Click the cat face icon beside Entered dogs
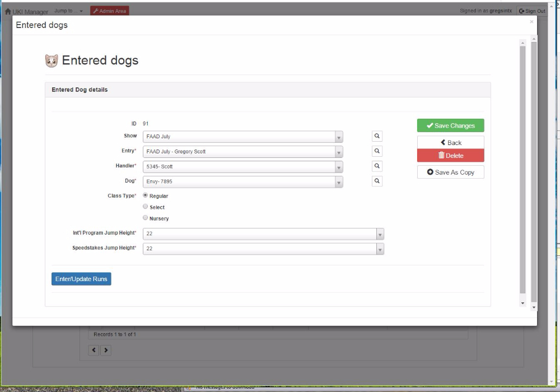This screenshot has width=560, height=392. pyautogui.click(x=52, y=60)
